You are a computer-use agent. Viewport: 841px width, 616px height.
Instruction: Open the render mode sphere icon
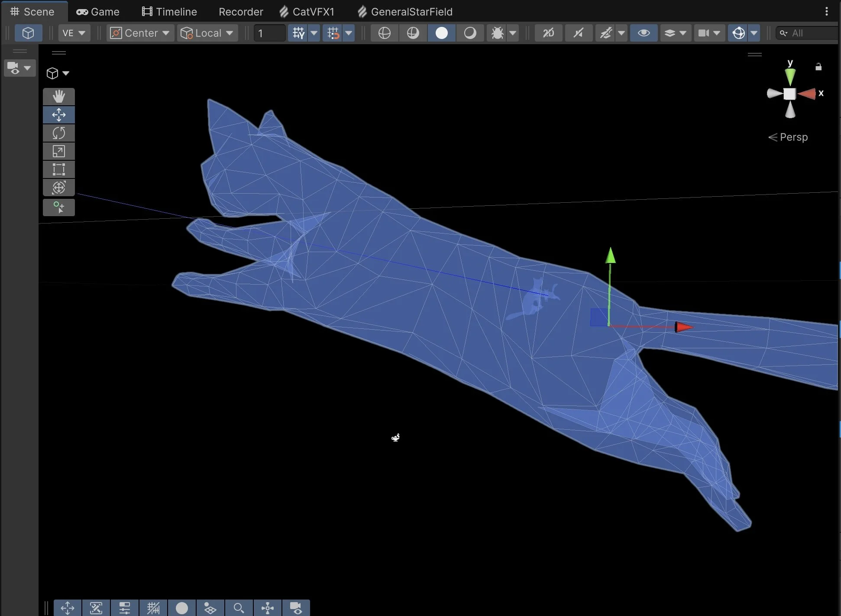click(384, 33)
